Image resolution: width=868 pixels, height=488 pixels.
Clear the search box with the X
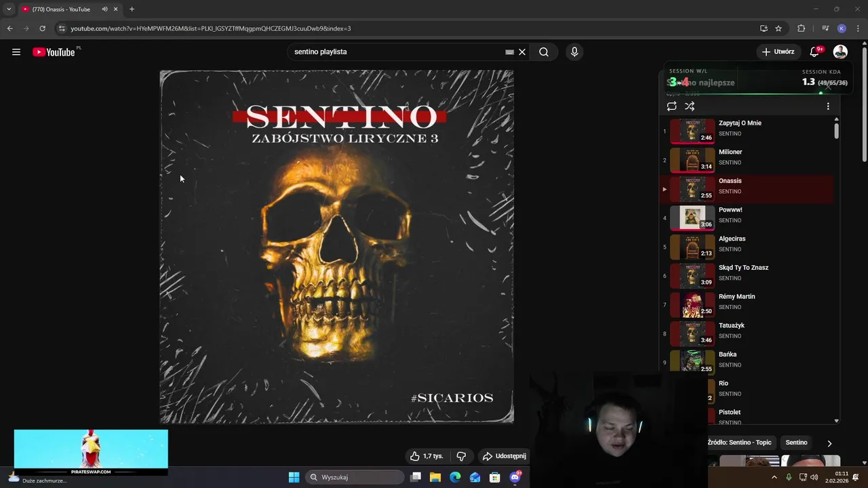522,52
